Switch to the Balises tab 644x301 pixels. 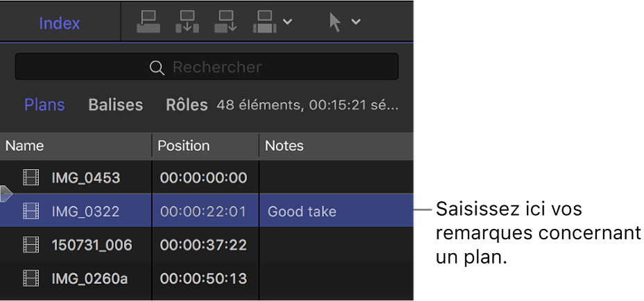(115, 105)
